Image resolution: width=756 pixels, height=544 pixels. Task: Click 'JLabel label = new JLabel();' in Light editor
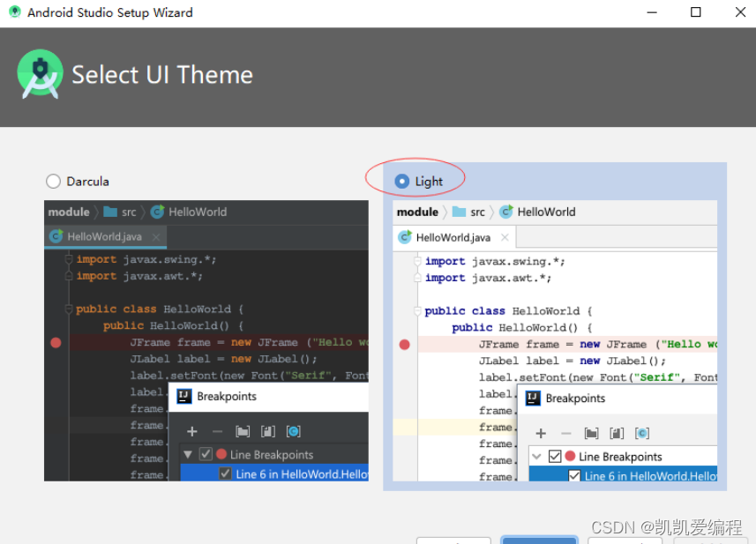[573, 361]
